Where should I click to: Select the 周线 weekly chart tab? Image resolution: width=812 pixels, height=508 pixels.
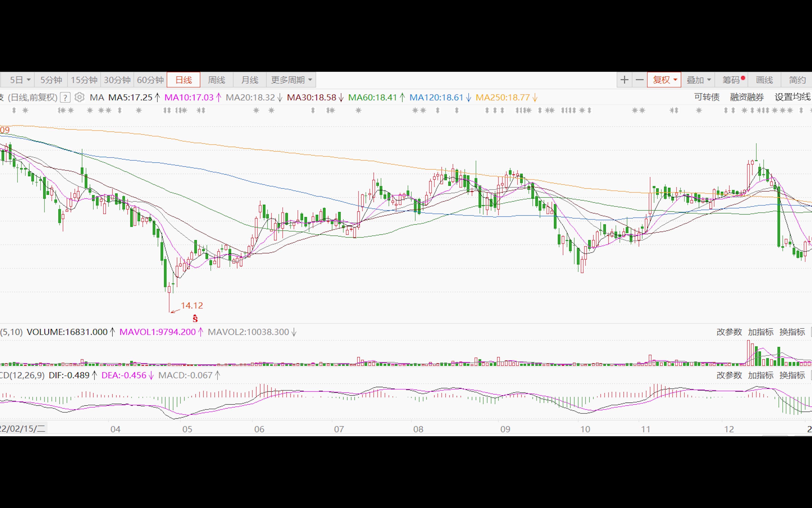[216, 80]
